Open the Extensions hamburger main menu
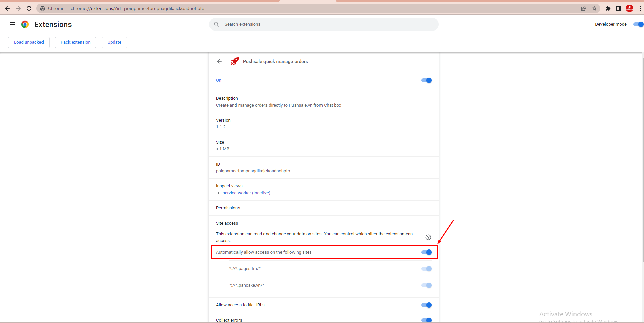This screenshot has width=644, height=323. pos(12,24)
